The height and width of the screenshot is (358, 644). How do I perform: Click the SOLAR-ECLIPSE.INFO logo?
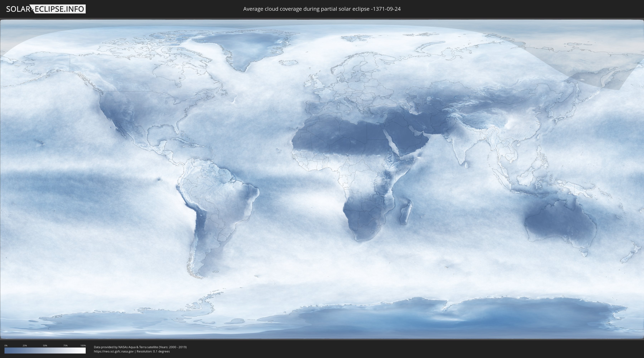pyautogui.click(x=46, y=9)
